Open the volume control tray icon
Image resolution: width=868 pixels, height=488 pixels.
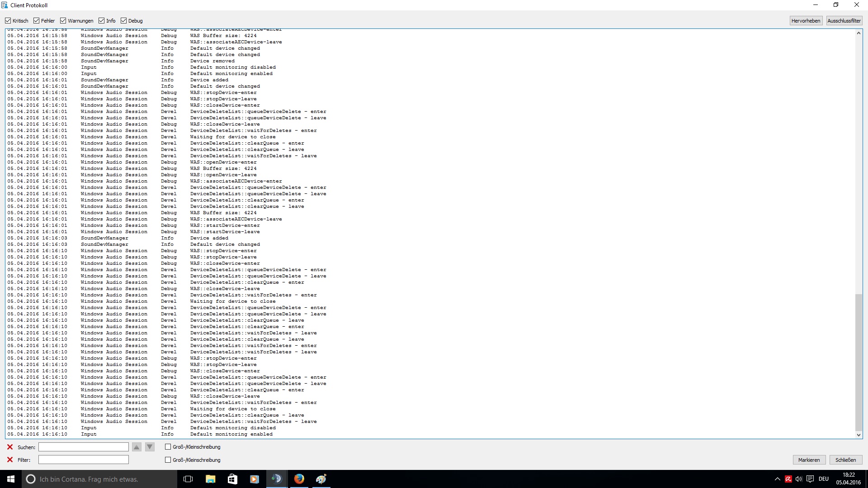799,479
